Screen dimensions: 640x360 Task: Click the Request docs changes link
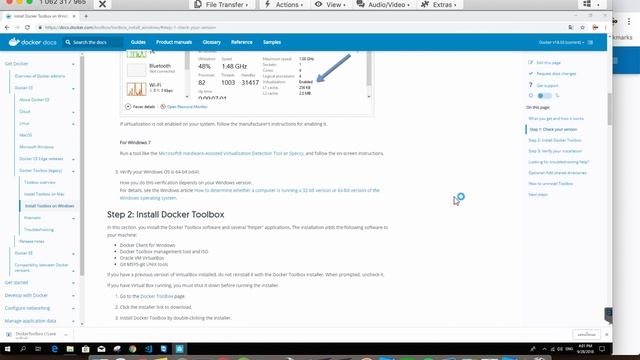556,73
